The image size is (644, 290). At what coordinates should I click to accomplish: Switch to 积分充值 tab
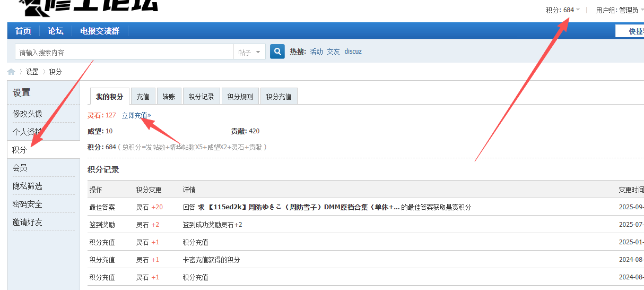click(279, 97)
